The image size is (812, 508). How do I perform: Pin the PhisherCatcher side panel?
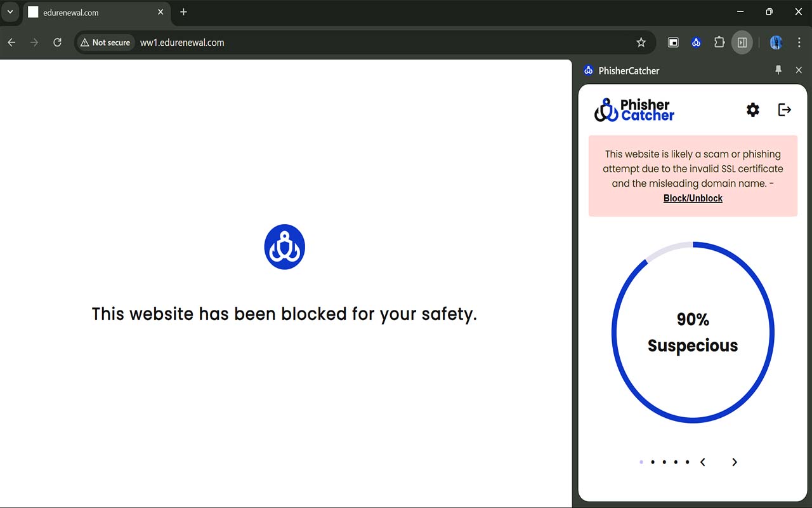click(x=778, y=70)
